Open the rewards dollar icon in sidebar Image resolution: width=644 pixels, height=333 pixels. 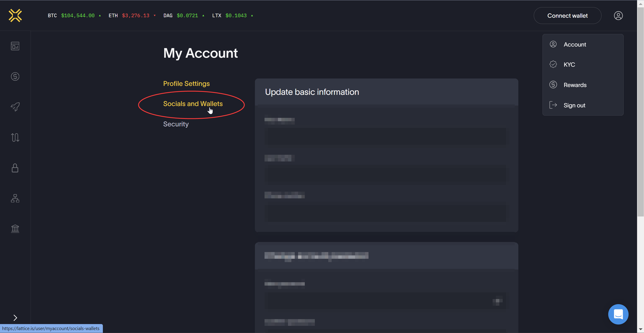tap(15, 76)
